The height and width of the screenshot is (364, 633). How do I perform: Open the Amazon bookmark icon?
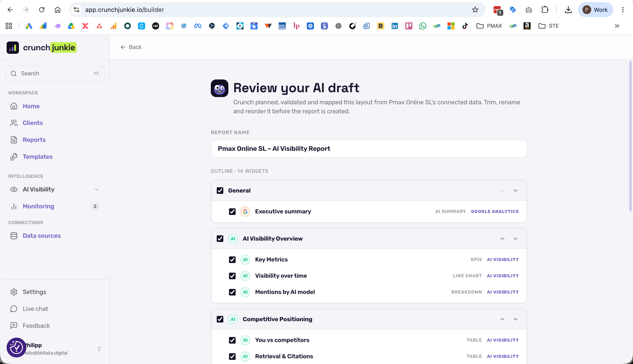(527, 26)
